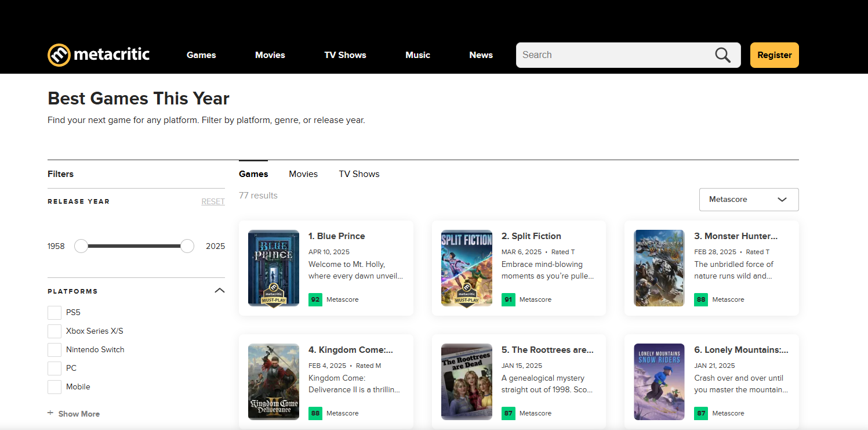Open the Music menu in top navigation
Image resolution: width=868 pixels, height=430 pixels.
tap(417, 55)
